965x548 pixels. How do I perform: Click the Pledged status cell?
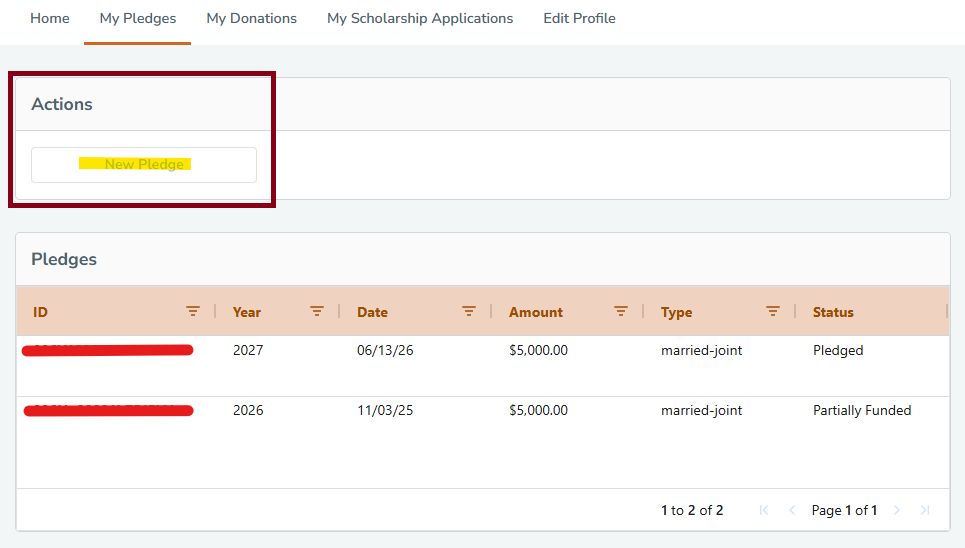tap(838, 350)
